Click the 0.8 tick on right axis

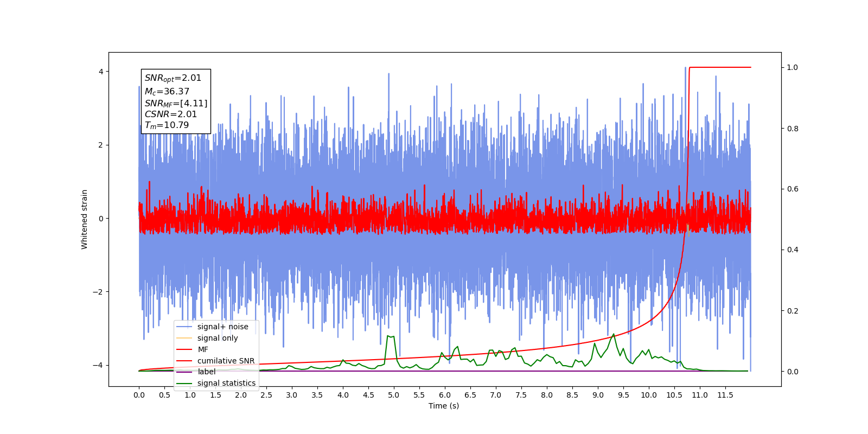pyautogui.click(x=793, y=129)
